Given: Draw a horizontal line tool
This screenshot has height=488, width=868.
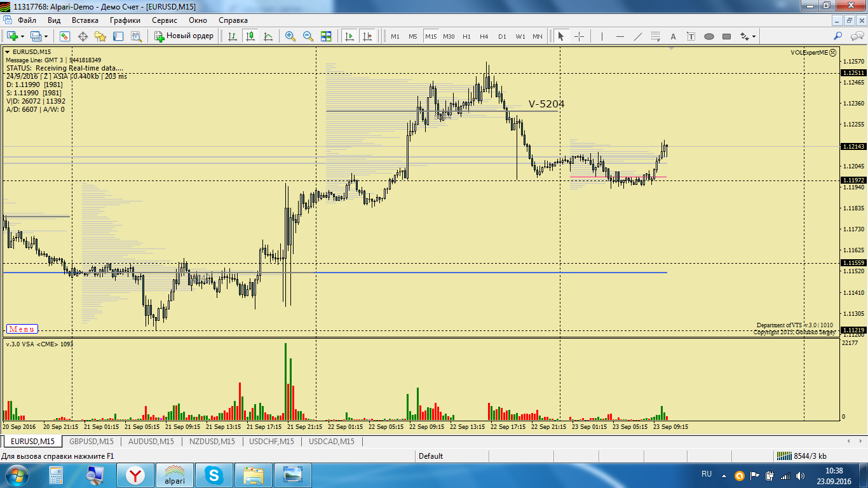Looking at the screenshot, I should pyautogui.click(x=620, y=36).
